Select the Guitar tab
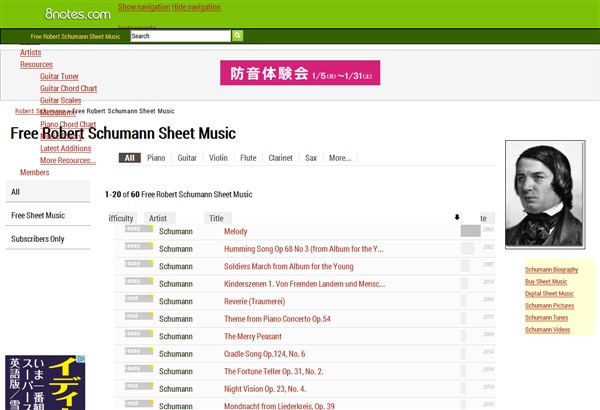The image size is (600, 410). (x=187, y=158)
